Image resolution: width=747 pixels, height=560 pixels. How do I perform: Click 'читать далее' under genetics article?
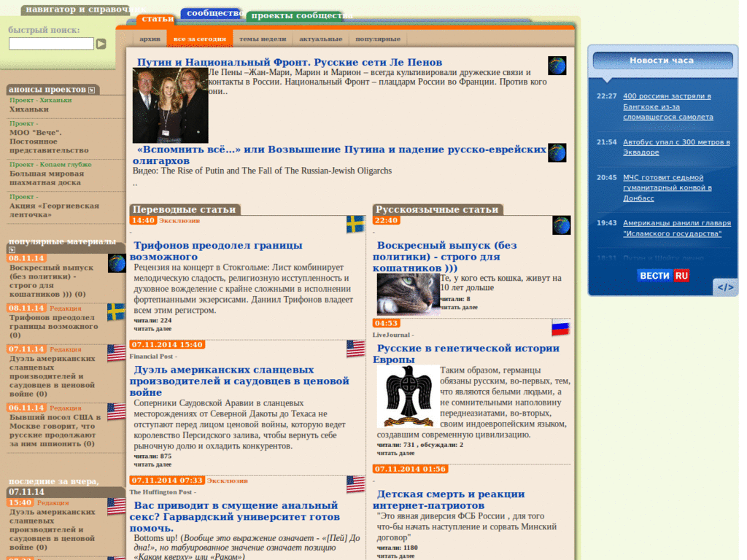click(x=396, y=453)
